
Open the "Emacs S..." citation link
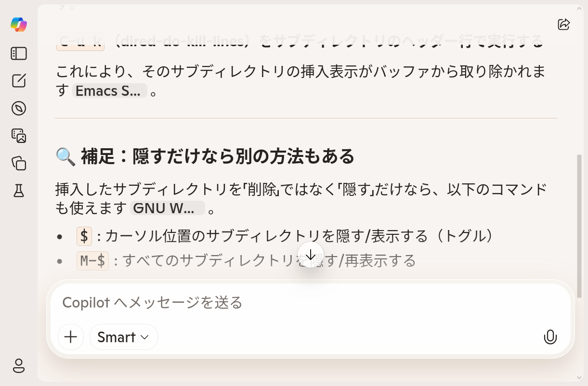(x=109, y=90)
